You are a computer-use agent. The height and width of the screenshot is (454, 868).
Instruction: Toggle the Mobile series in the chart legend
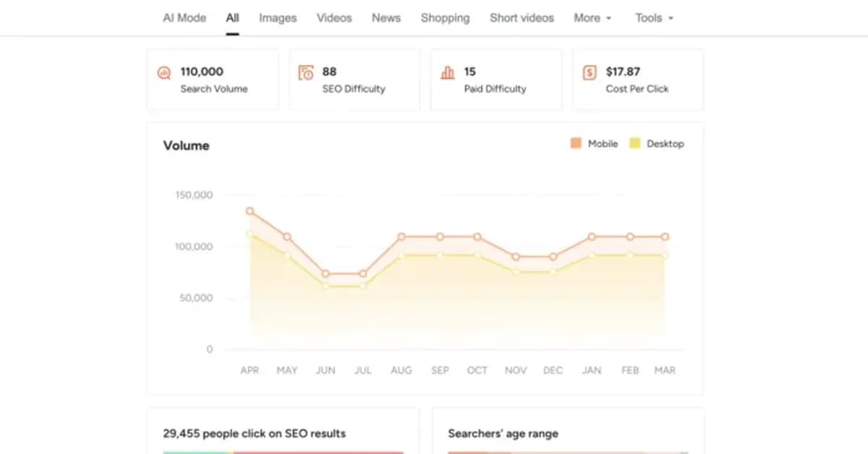[x=595, y=143]
